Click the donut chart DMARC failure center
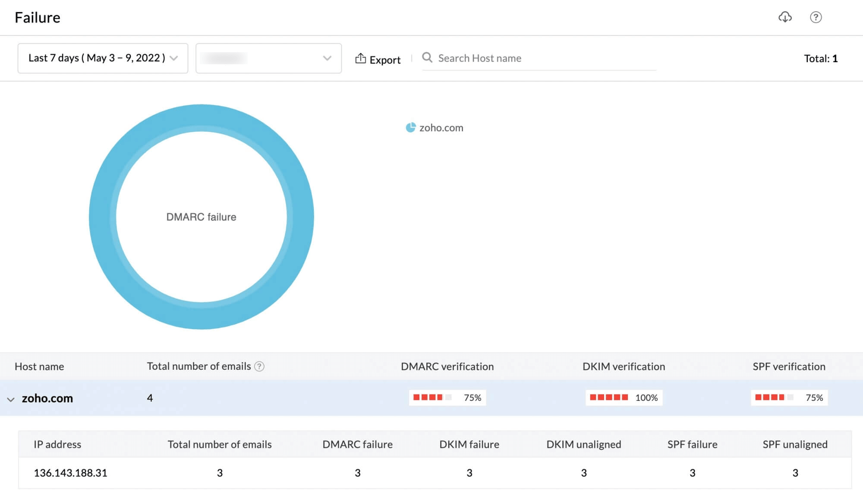This screenshot has height=504, width=863. point(202,217)
